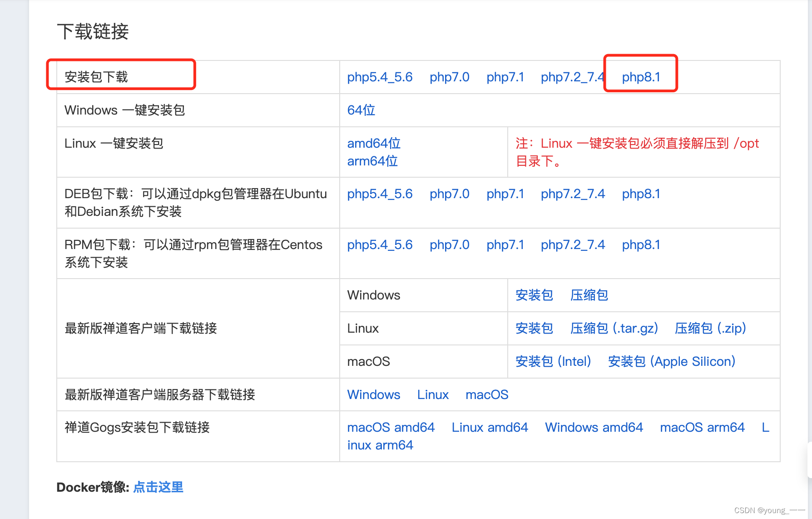Open the Docker镜像 点击这里 link
812x519 pixels.
click(158, 487)
